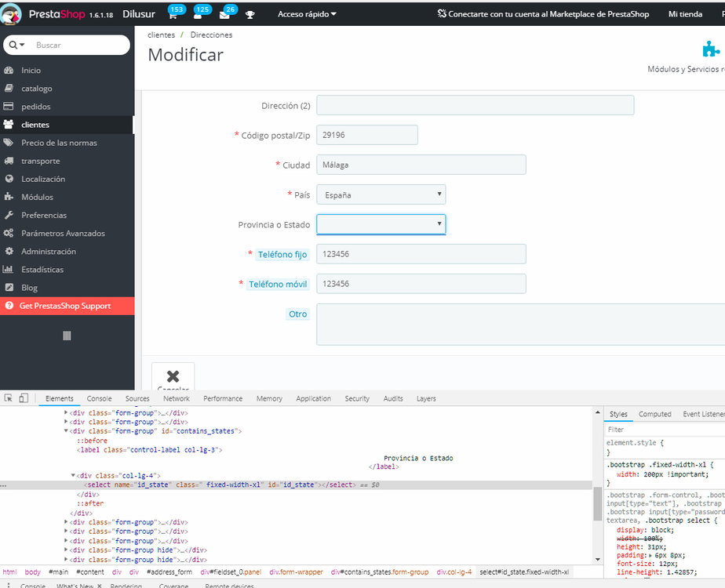Click the Precio de las normas tag icon

point(9,143)
